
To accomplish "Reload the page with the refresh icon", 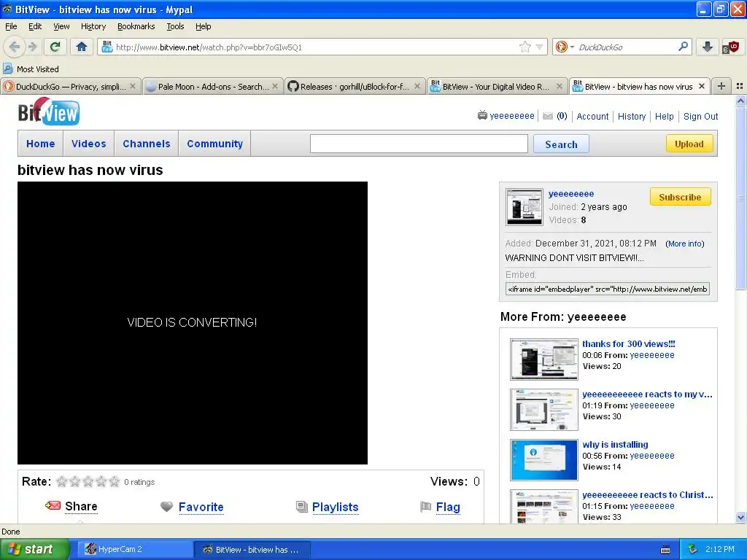I will click(x=55, y=47).
